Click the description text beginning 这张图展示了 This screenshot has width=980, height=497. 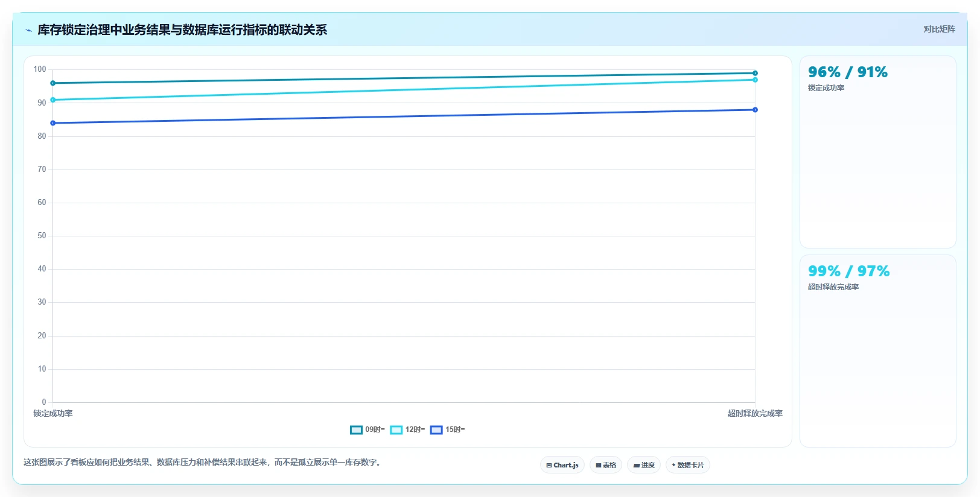[203, 463]
